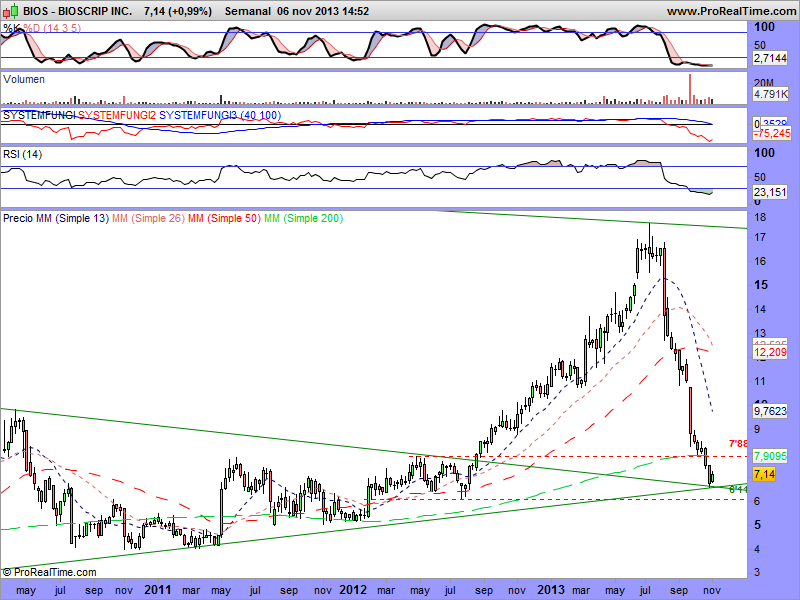Click the yellow 7,14 current price tag
Image resolution: width=800 pixels, height=600 pixels.
click(x=764, y=474)
